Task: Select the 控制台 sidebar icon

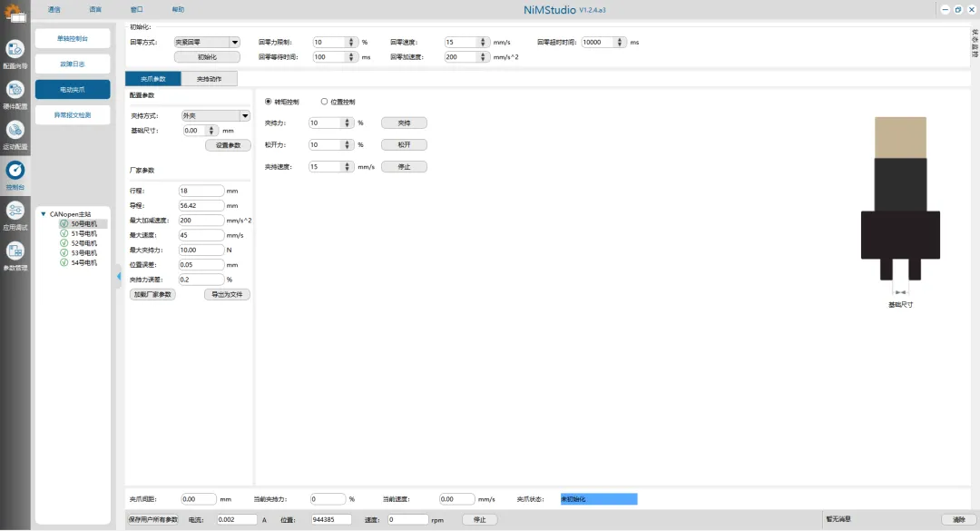Action: [15, 175]
